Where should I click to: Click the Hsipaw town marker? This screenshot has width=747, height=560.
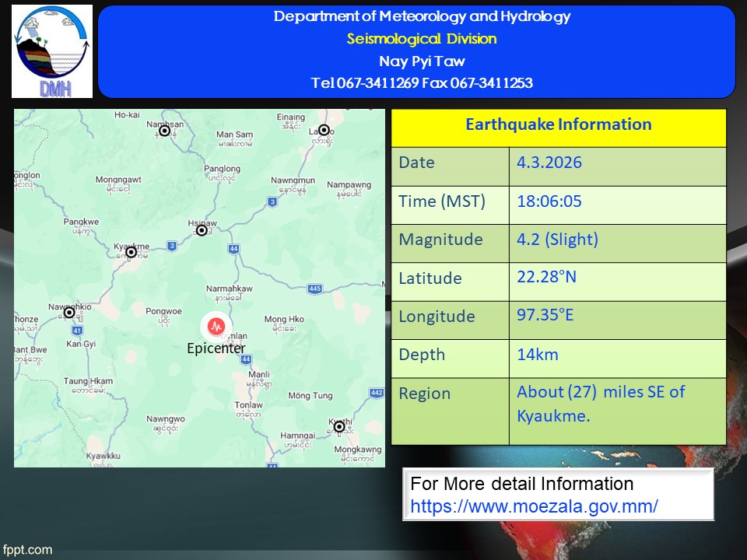tap(202, 230)
